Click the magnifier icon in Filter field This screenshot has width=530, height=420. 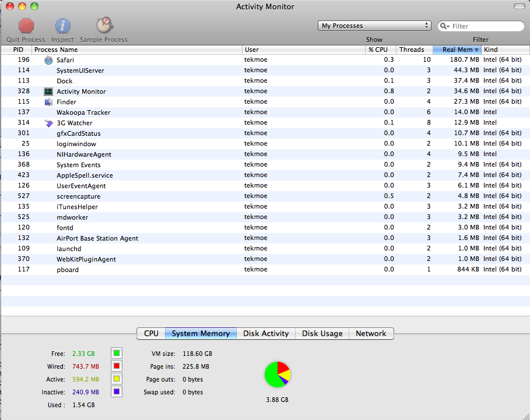point(444,26)
